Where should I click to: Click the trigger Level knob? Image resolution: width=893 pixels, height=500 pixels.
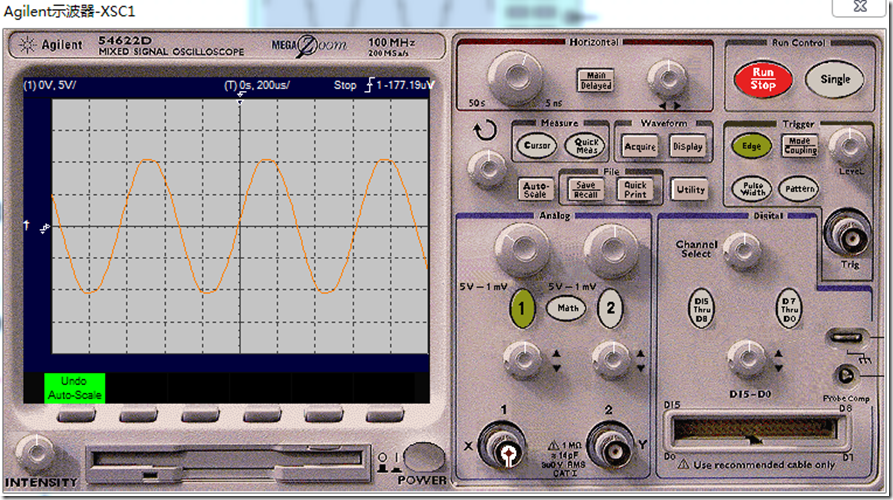[849, 146]
